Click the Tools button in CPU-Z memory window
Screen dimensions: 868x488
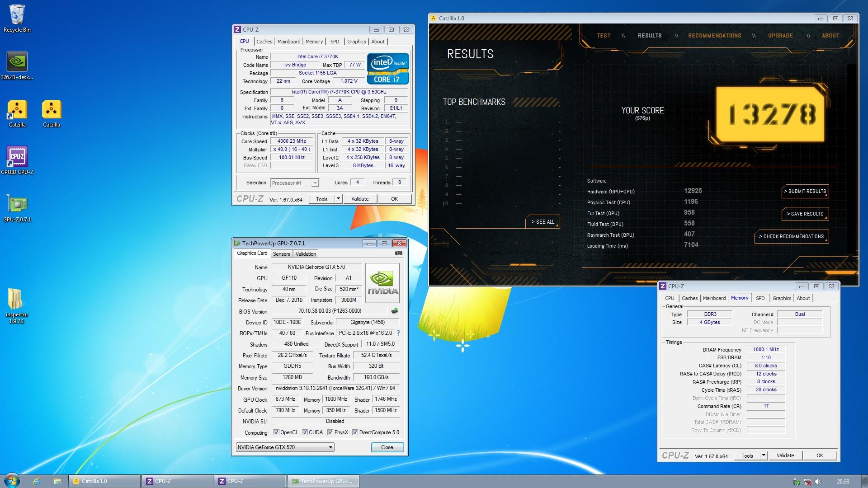[x=747, y=455]
